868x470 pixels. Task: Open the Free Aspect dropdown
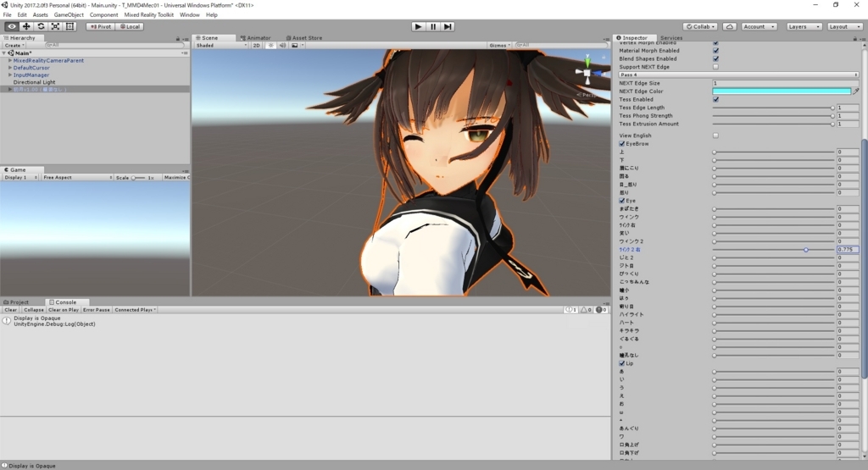77,178
